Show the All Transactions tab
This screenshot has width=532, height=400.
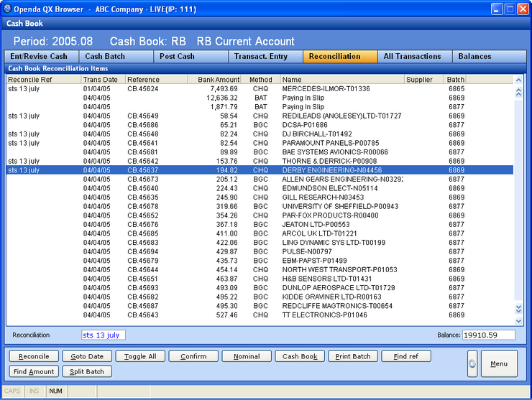coord(415,56)
